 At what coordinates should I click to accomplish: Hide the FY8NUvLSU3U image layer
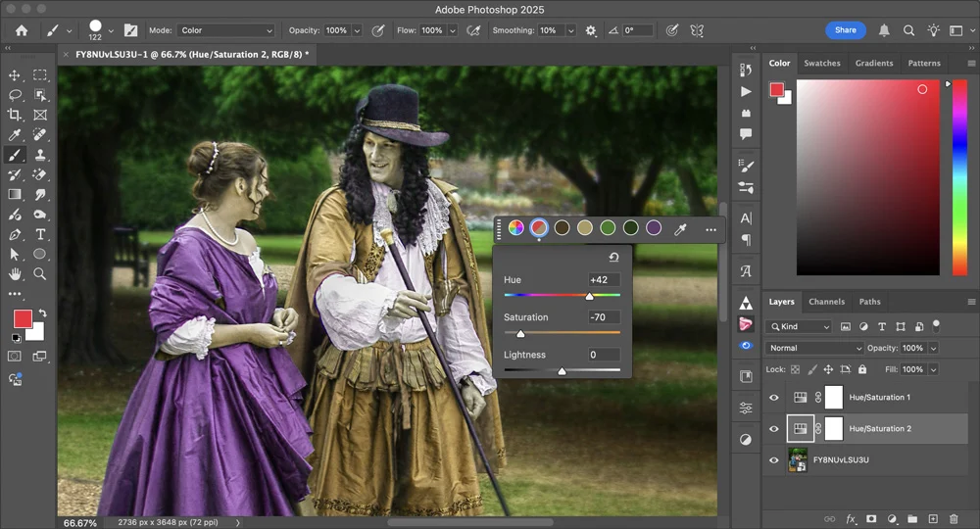tap(774, 459)
